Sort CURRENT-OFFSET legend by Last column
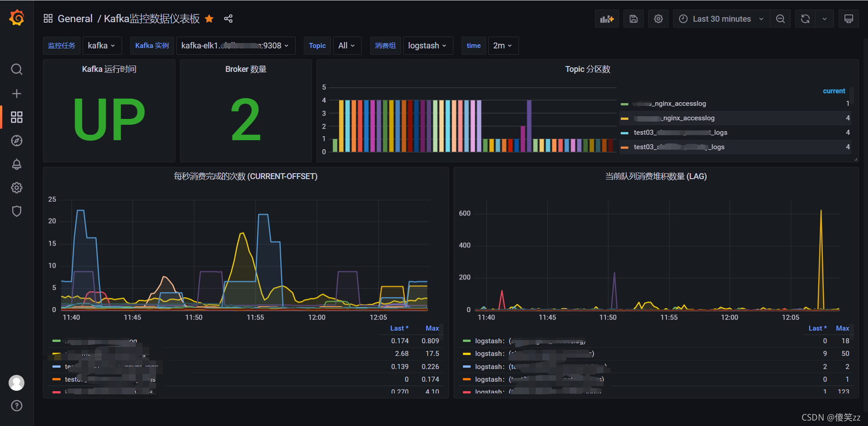 399,328
